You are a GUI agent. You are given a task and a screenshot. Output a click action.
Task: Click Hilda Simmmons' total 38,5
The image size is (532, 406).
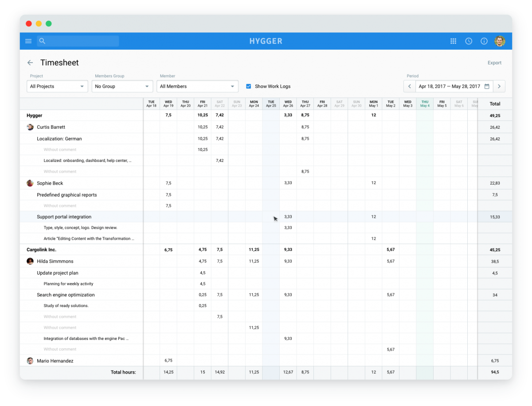(495, 262)
